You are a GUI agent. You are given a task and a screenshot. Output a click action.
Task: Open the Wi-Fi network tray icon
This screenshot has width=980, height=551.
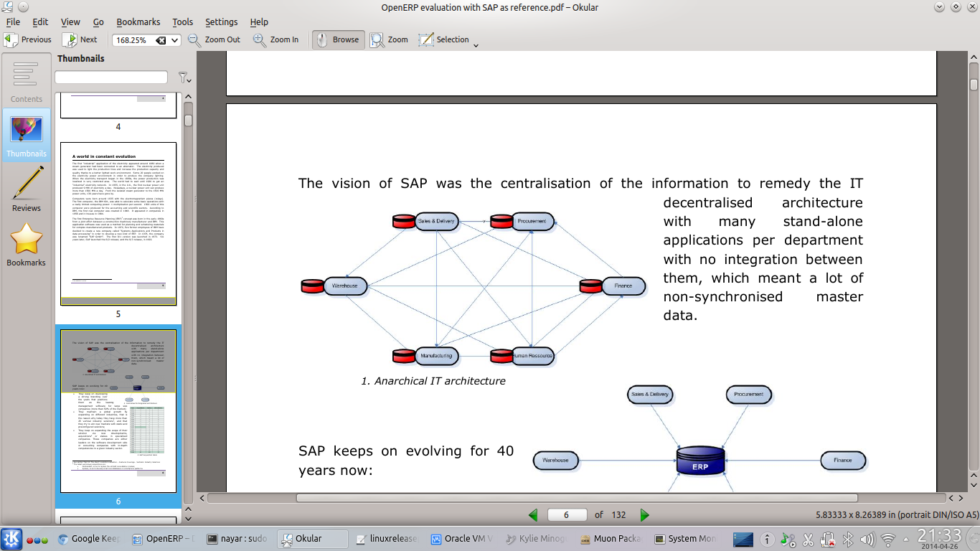pyautogui.click(x=888, y=540)
